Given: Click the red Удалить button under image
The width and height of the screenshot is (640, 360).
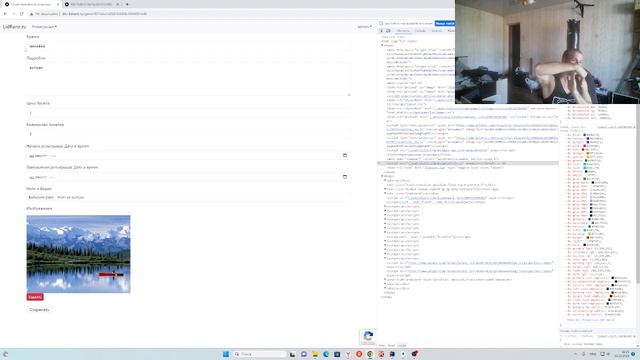Looking at the screenshot, I should point(35,297).
